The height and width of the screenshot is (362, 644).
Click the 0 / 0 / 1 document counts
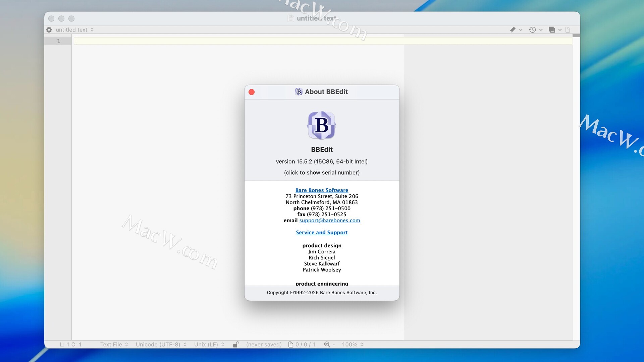[x=305, y=344]
